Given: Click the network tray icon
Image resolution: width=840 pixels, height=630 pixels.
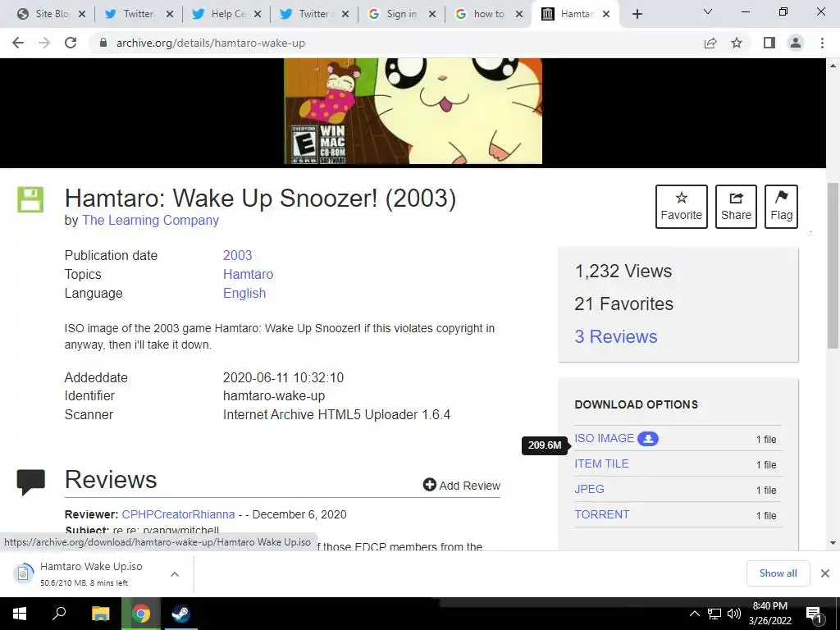Looking at the screenshot, I should [714, 614].
